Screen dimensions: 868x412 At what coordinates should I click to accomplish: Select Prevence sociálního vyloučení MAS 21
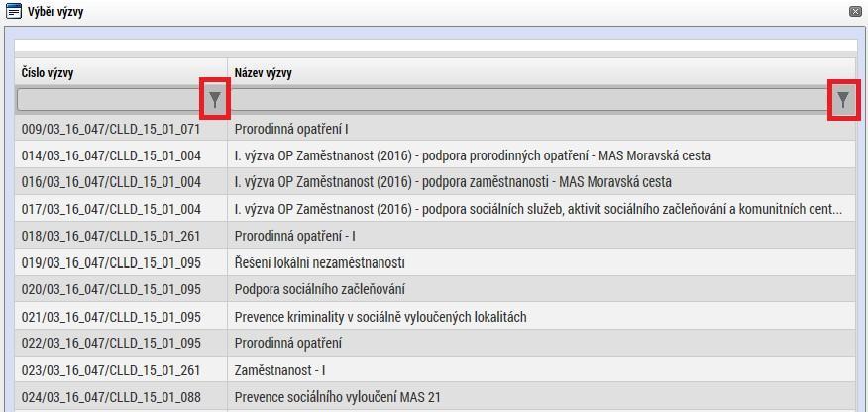click(436, 396)
